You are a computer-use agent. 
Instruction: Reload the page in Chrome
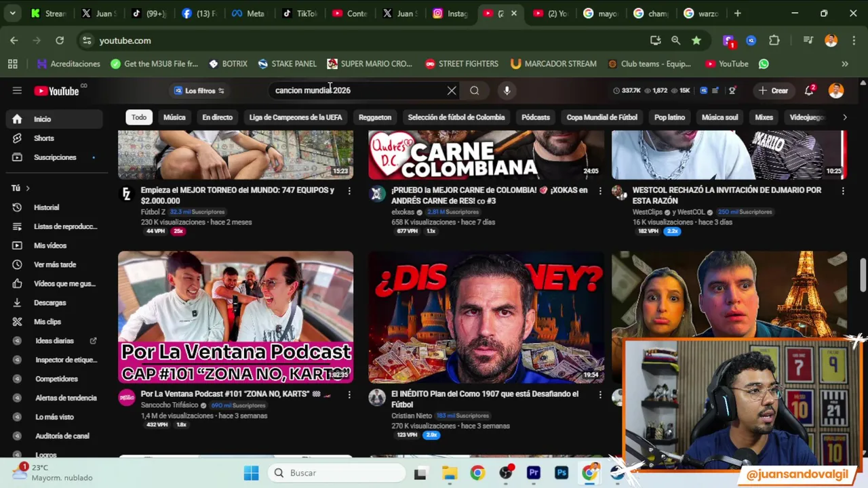[60, 41]
